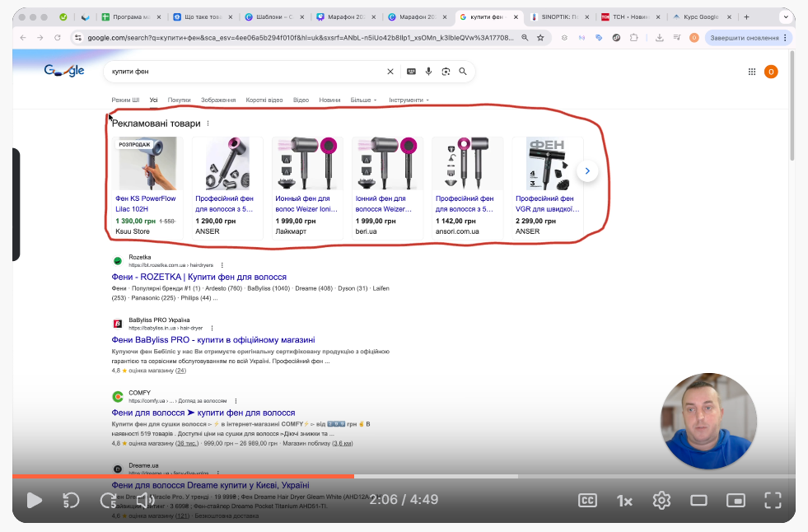Go forward in browser history
Image resolution: width=808 pixels, height=532 pixels.
point(40,38)
